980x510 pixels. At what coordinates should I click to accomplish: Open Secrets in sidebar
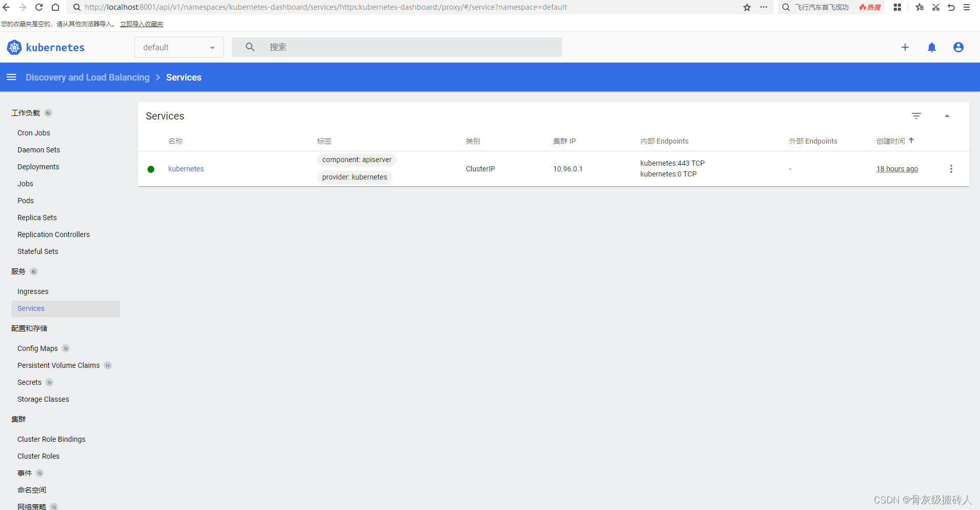coord(29,382)
